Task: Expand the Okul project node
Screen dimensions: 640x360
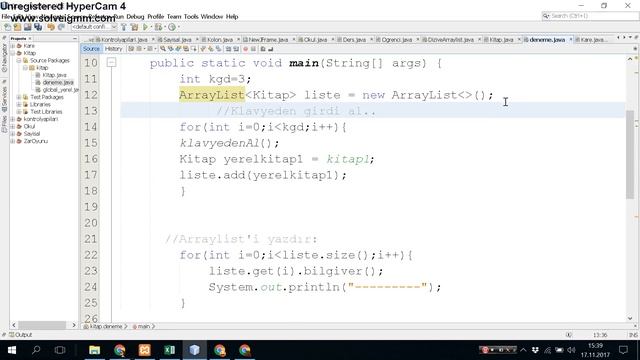Action: tap(13, 127)
